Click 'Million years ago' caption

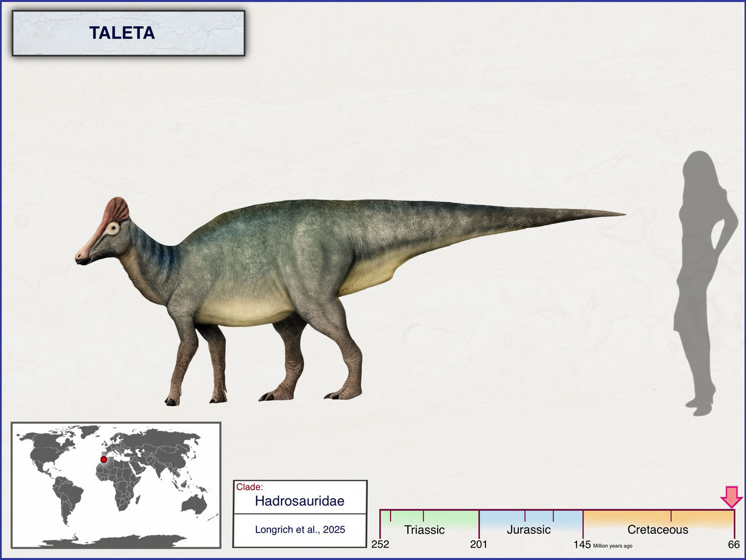pos(613,546)
